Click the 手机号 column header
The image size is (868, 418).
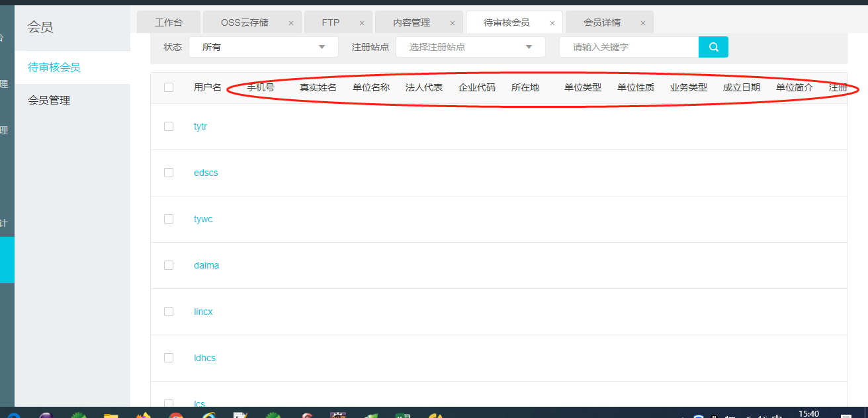[x=261, y=87]
